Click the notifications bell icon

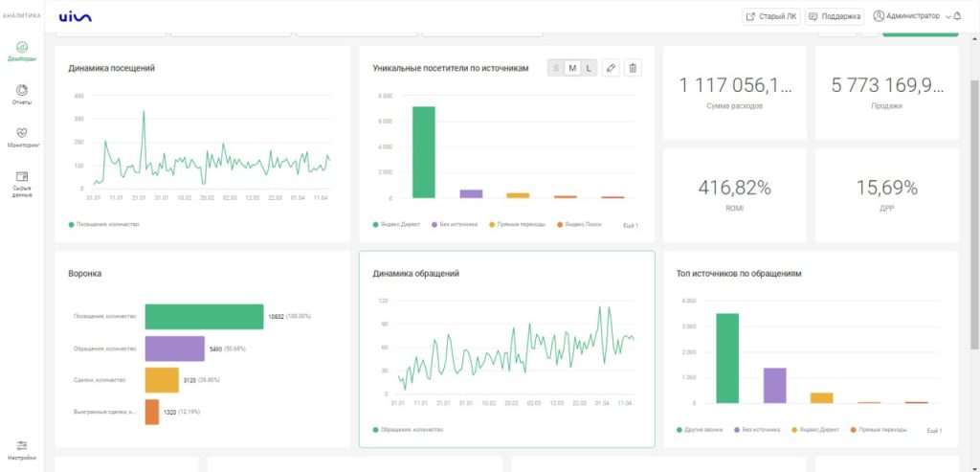957,16
